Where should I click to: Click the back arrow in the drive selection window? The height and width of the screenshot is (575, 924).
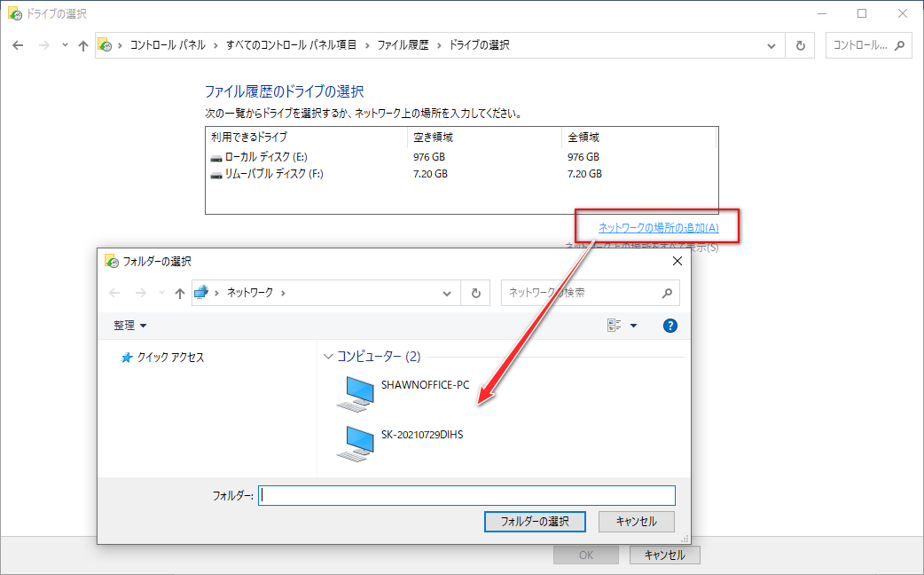coord(18,44)
